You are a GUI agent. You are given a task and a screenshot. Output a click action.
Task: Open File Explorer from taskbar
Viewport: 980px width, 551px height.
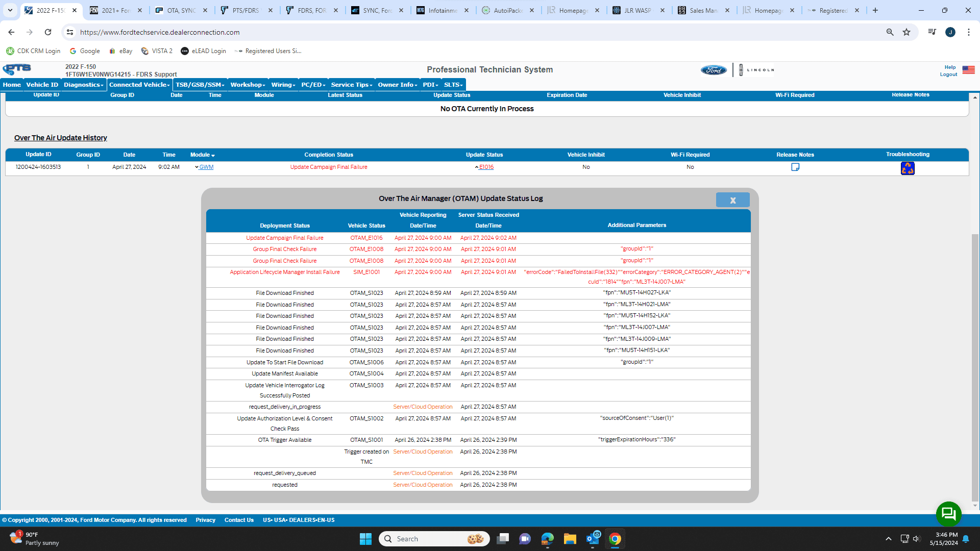coord(570,539)
